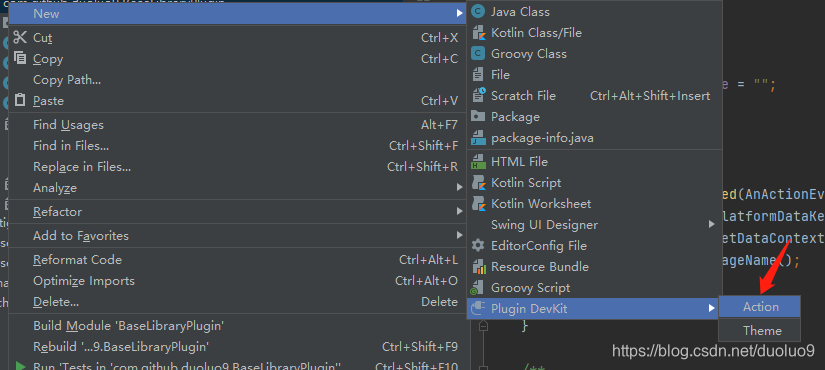Click the Paste clipboard icon

[x=20, y=100]
